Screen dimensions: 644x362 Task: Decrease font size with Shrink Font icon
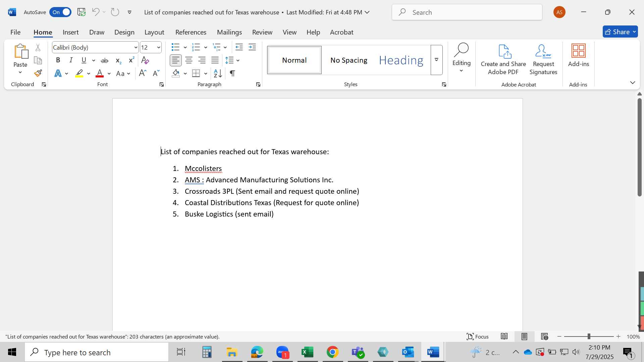pyautogui.click(x=156, y=73)
